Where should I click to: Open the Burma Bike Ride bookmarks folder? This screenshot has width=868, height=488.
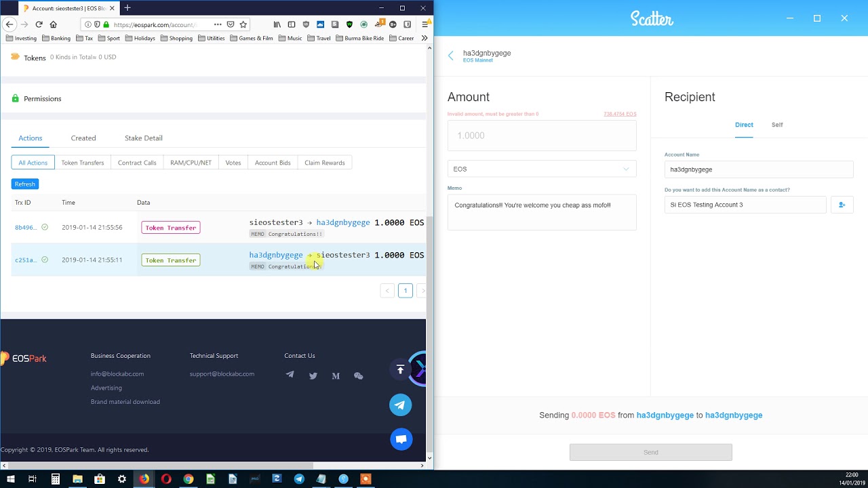pyautogui.click(x=359, y=38)
